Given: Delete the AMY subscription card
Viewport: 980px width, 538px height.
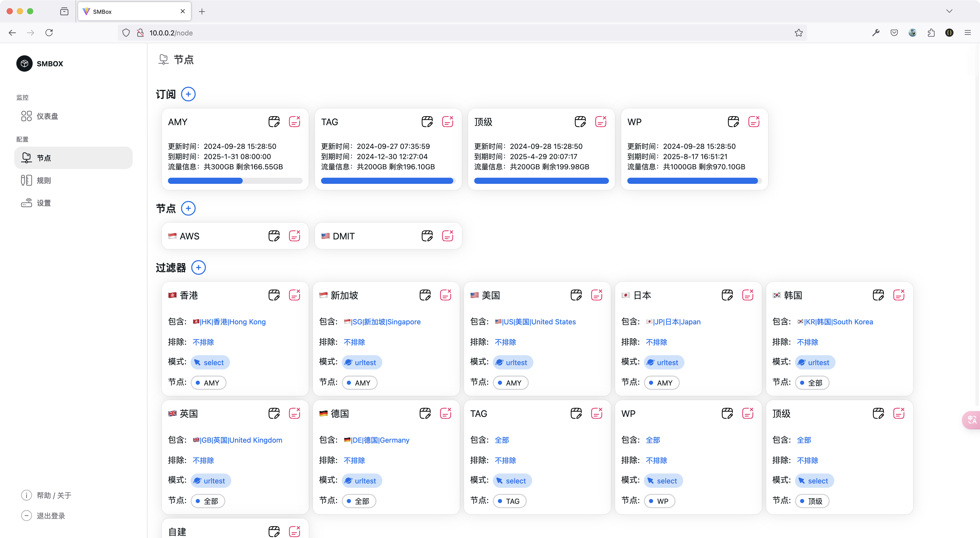Looking at the screenshot, I should (295, 122).
